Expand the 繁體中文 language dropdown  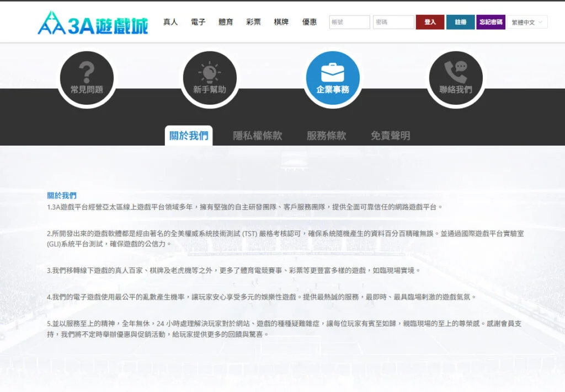pyautogui.click(x=527, y=23)
